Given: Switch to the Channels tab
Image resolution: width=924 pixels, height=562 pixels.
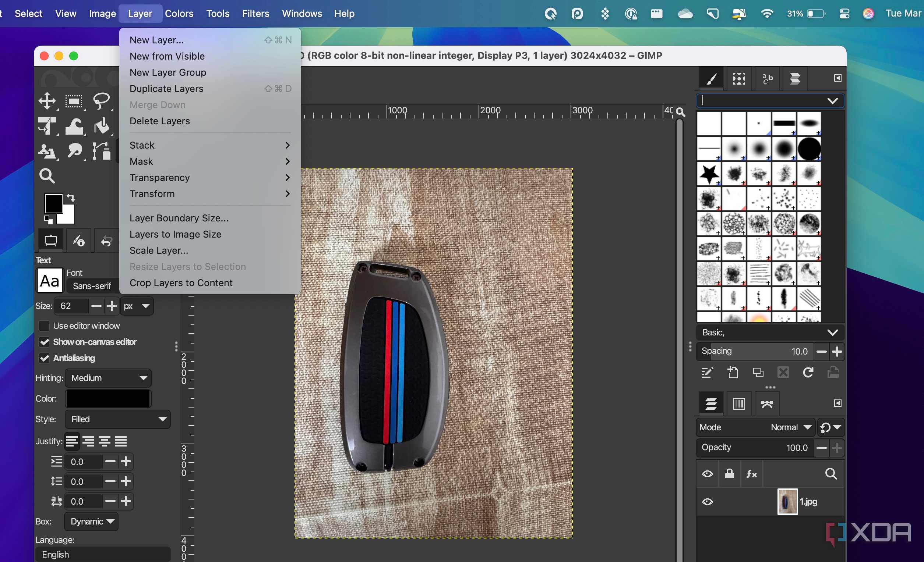Looking at the screenshot, I should pyautogui.click(x=739, y=403).
